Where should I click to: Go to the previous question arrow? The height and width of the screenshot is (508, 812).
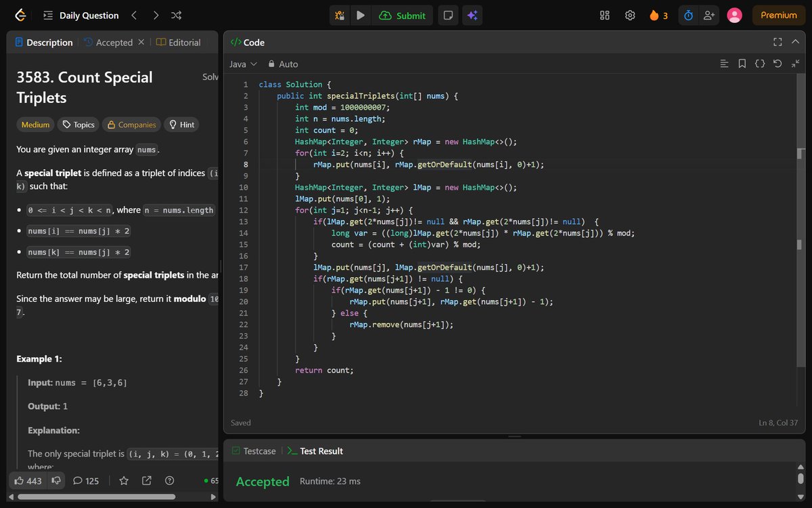(134, 15)
